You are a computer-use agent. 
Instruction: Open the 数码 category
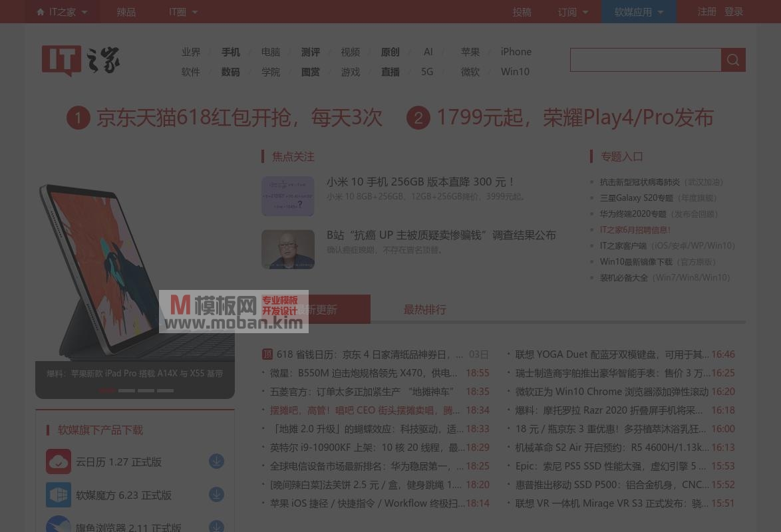(x=231, y=72)
